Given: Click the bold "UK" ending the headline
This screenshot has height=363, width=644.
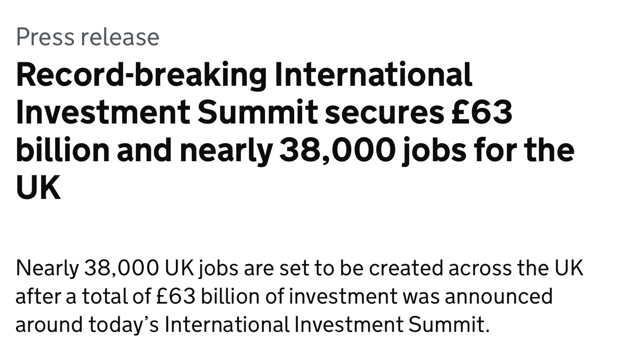Looking at the screenshot, I should [38, 188].
